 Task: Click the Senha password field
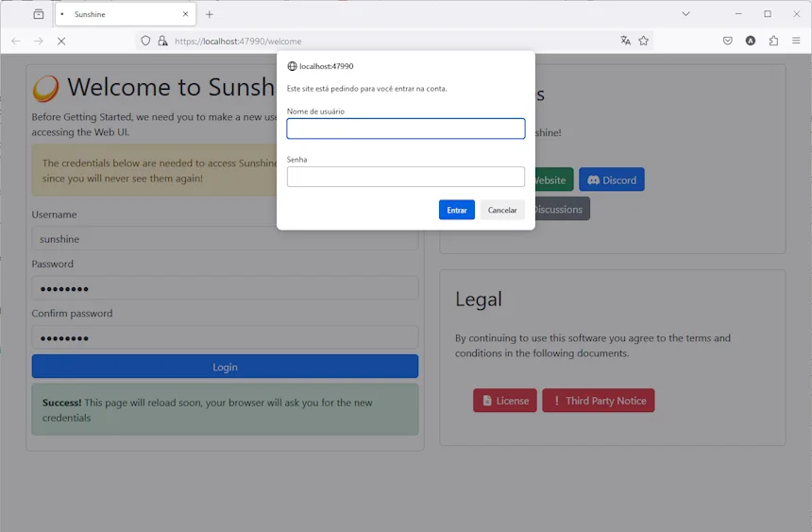coord(405,177)
